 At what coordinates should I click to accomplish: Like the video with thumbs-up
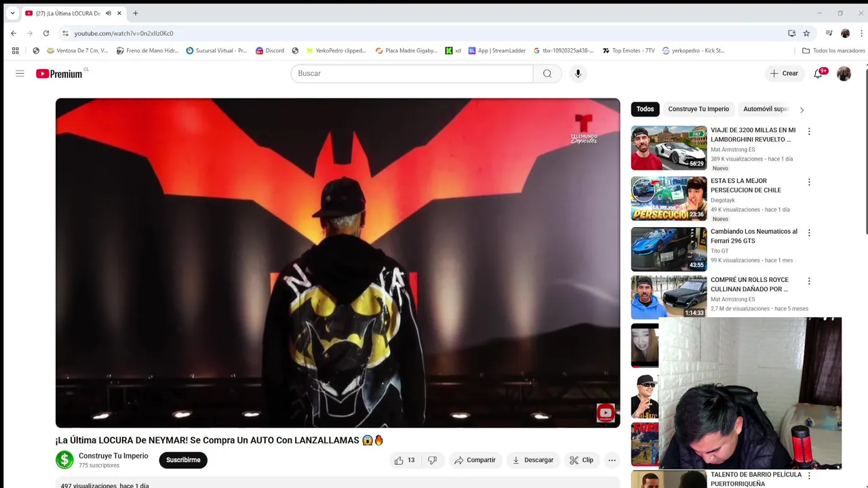pos(405,460)
